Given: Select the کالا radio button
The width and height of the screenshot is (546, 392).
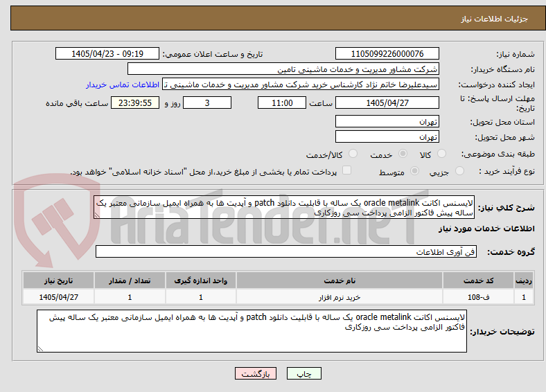Looking at the screenshot, I should click(441, 154).
